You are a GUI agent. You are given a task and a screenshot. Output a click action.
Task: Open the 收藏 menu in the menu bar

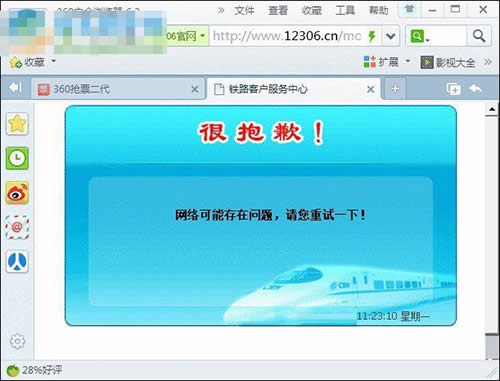click(x=312, y=10)
